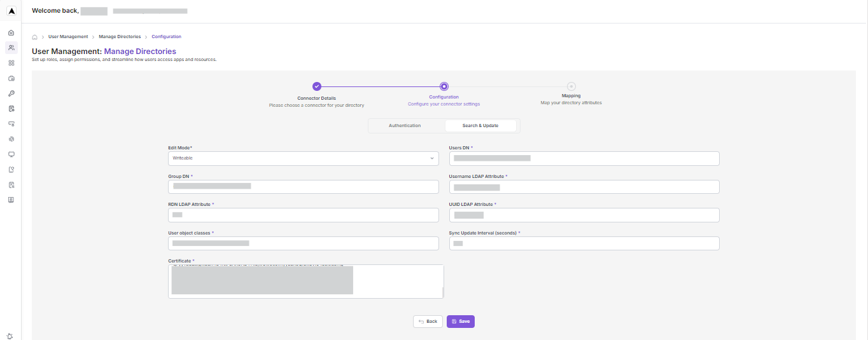Focus the Group DN field
The width and height of the screenshot is (868, 340).
coord(304,187)
